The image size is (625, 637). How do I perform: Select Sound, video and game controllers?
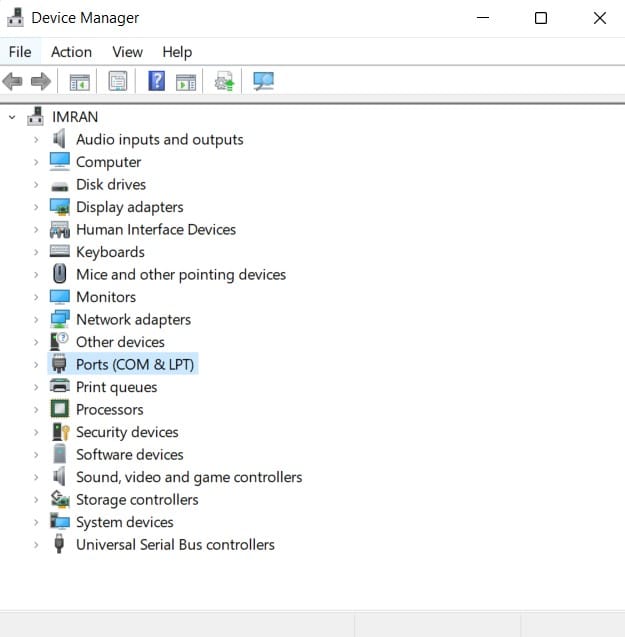tap(189, 477)
